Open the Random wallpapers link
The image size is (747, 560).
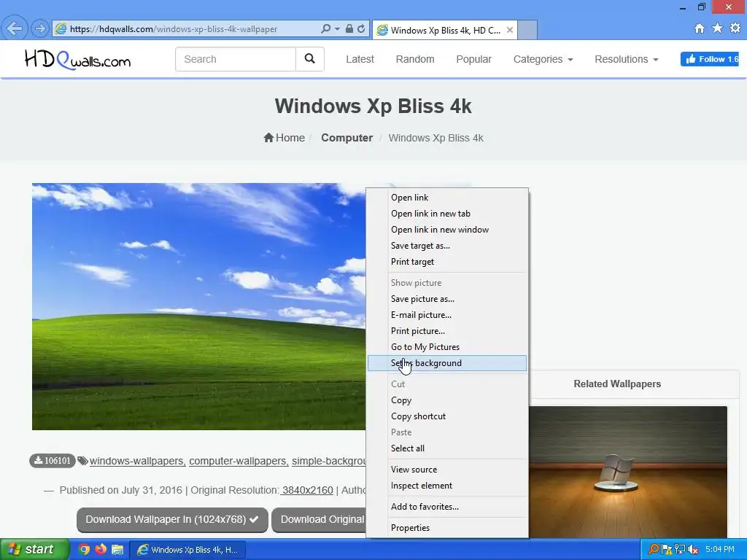(415, 59)
